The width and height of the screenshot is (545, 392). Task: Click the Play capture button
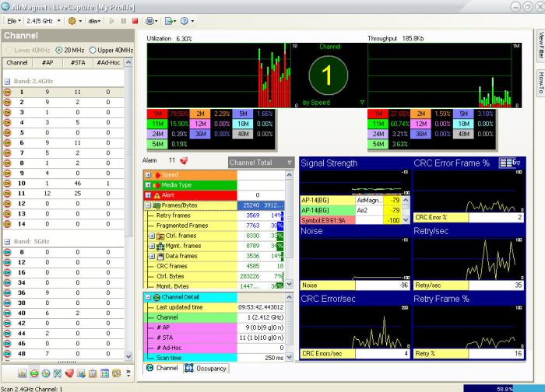[x=111, y=21]
